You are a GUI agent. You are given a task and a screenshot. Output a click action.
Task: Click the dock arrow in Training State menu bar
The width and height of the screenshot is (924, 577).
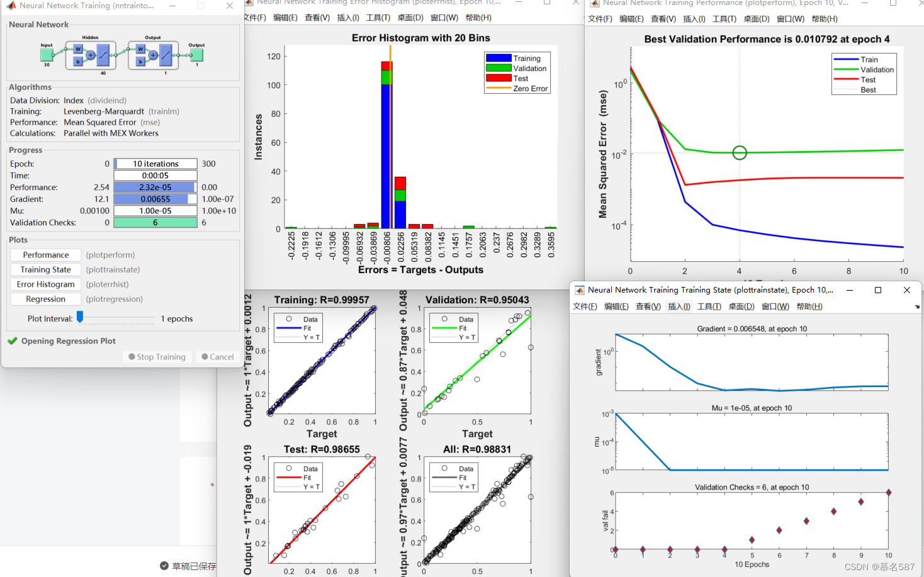coord(917,307)
